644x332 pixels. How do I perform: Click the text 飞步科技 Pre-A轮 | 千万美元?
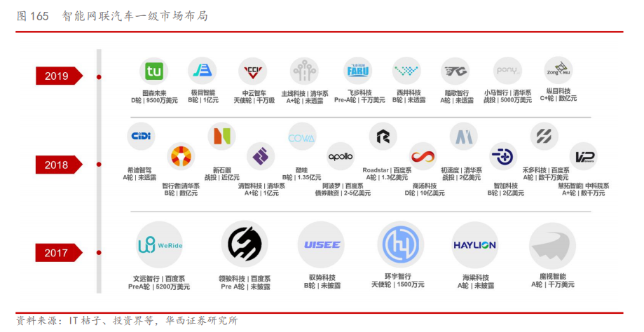[359, 97]
